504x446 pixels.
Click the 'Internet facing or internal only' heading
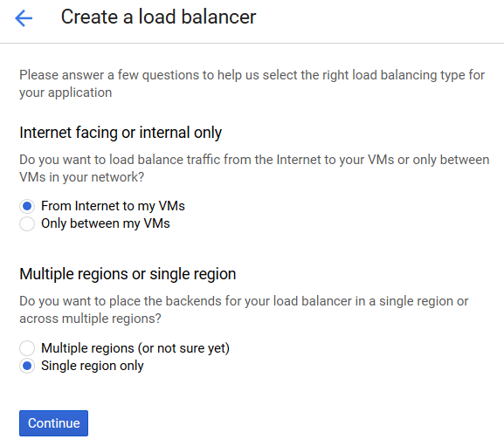coord(121,133)
